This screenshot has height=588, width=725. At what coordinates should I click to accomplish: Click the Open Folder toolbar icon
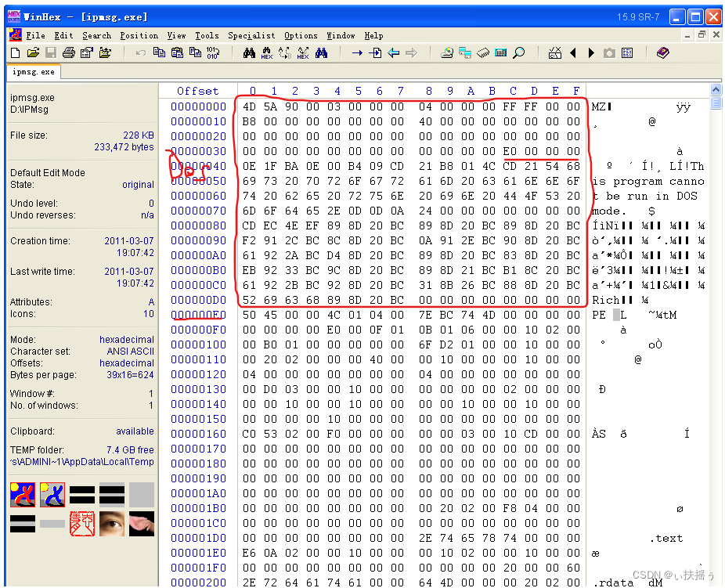[x=105, y=52]
